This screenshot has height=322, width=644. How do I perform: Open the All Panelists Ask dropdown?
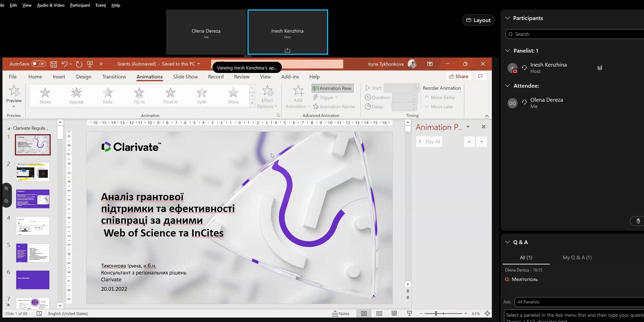click(x=578, y=302)
